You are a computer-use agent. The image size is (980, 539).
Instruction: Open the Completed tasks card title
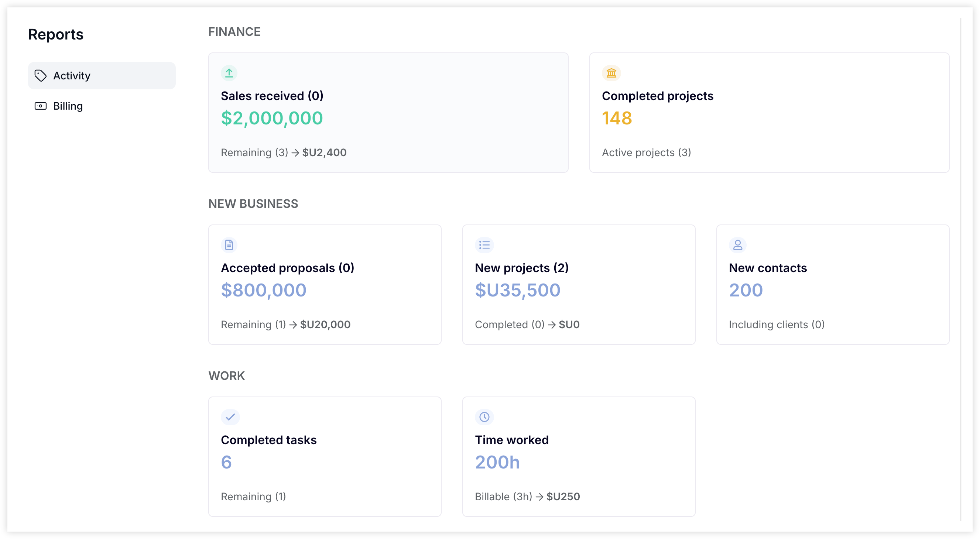coord(268,440)
